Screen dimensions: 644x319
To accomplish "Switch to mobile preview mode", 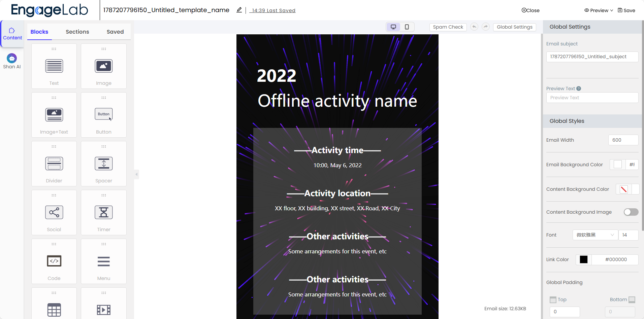I will pos(407,27).
